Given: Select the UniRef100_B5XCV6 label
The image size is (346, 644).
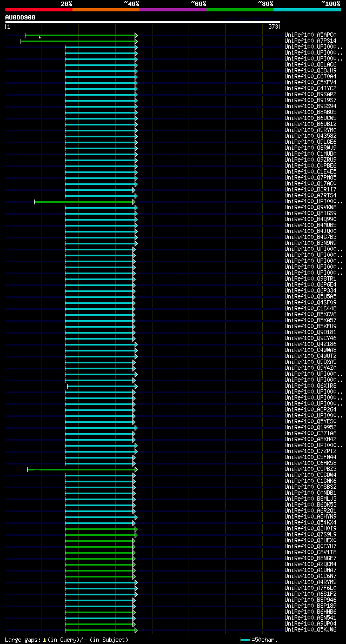Looking at the screenshot, I should (x=310, y=315).
